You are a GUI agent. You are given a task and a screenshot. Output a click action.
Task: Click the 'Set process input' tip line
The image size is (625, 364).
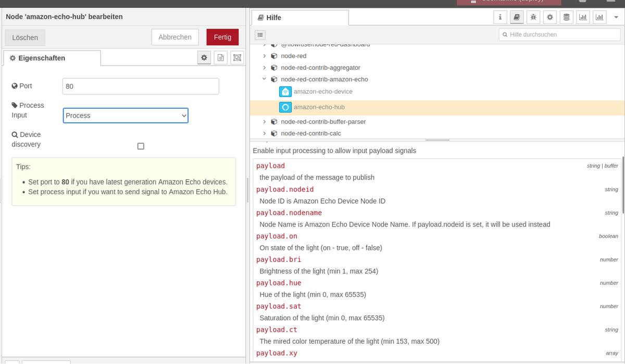pyautogui.click(x=128, y=192)
